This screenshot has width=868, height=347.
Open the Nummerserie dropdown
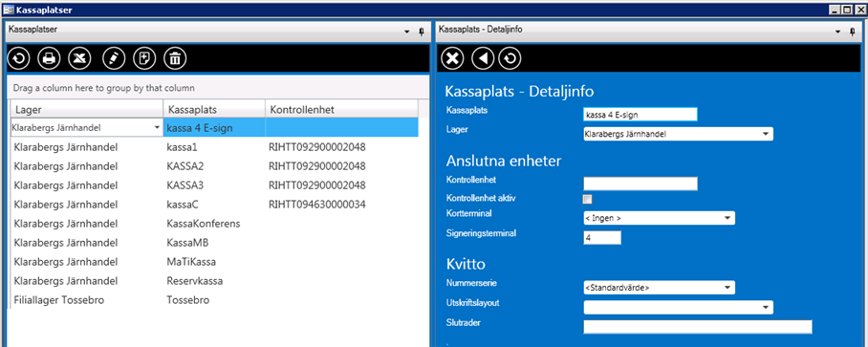pyautogui.click(x=727, y=288)
